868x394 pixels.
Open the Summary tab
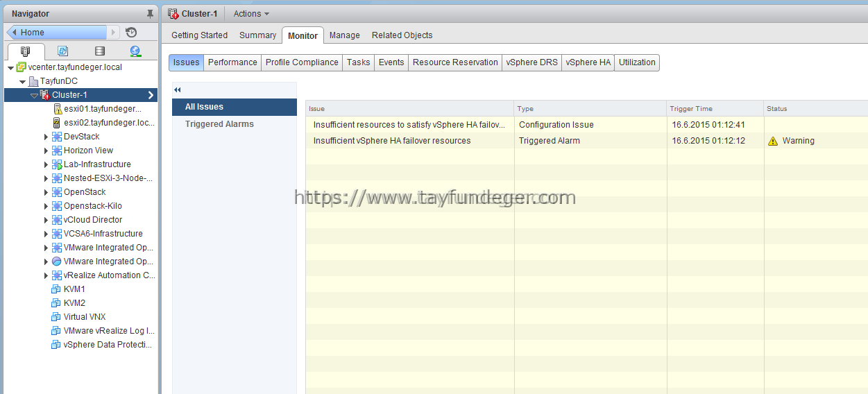click(x=257, y=35)
